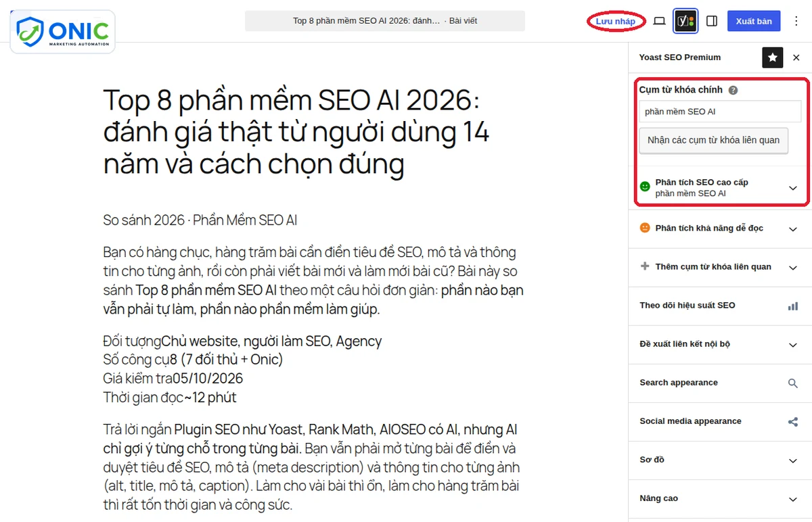
Task: Open Theo dõi hiệu suất SEO
Action: [720, 306]
